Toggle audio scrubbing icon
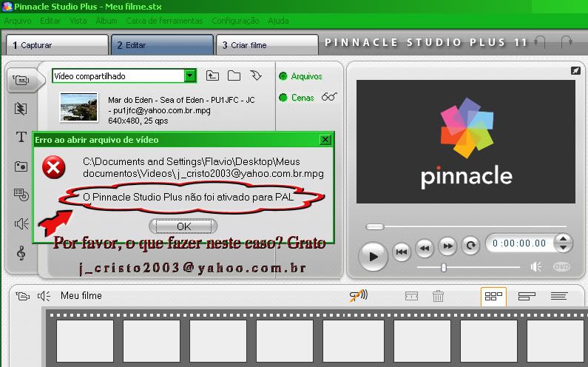588x367 pixels. (x=359, y=296)
